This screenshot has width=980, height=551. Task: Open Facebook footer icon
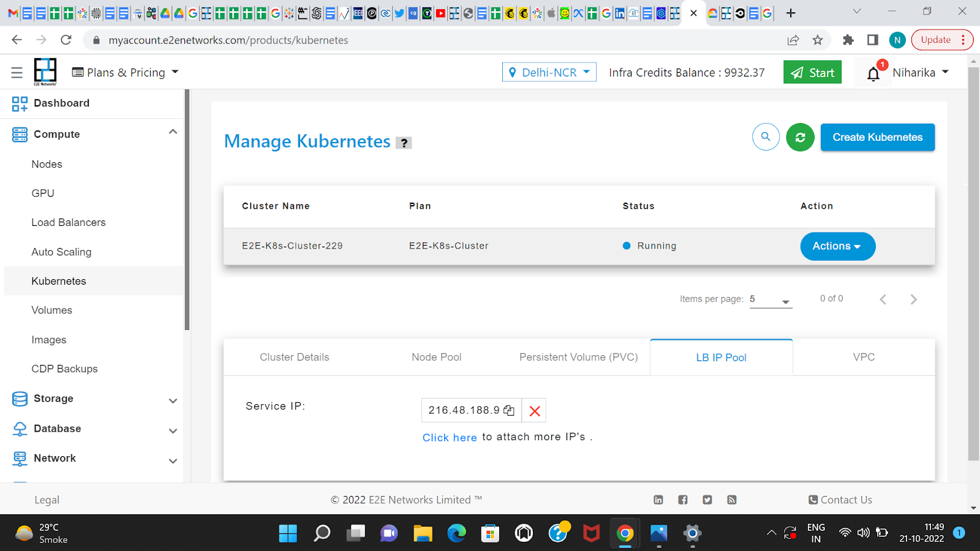click(x=683, y=500)
